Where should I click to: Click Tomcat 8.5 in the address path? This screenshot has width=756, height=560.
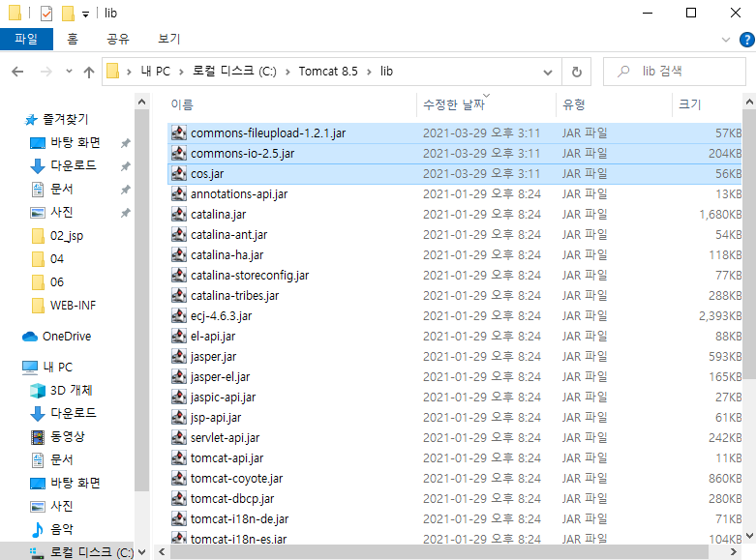pyautogui.click(x=328, y=72)
